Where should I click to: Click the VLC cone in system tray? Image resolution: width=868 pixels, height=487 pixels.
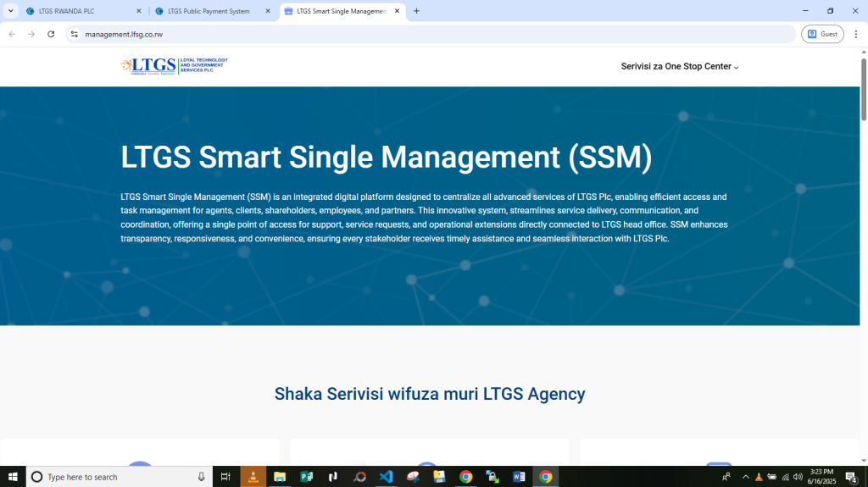point(759,477)
